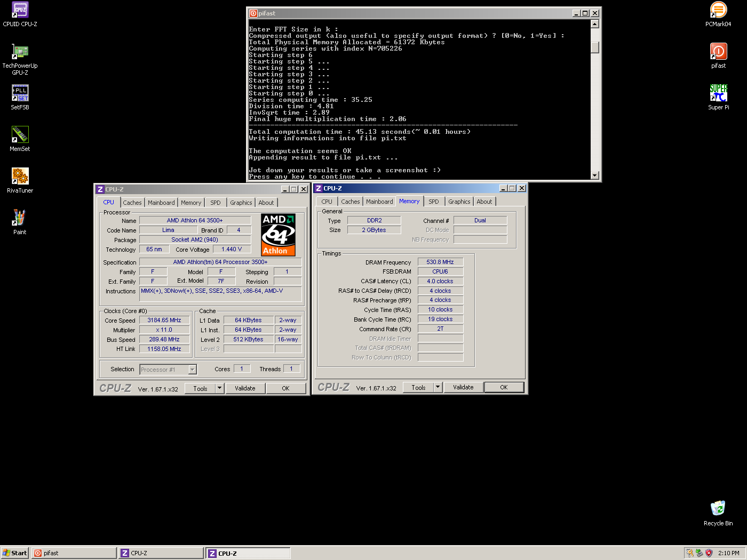747x560 pixels.
Task: Select Mainboard tab in right CPU-Z window
Action: [x=379, y=202]
